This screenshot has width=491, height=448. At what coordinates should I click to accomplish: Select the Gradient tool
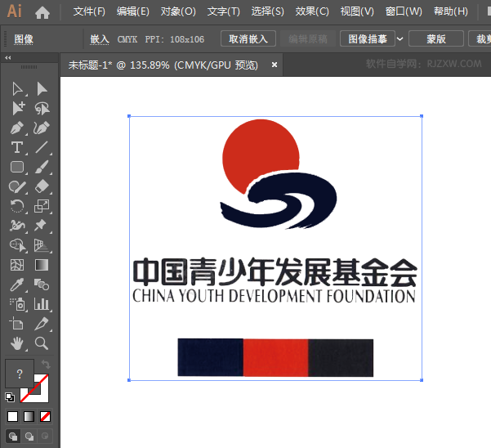click(x=42, y=265)
